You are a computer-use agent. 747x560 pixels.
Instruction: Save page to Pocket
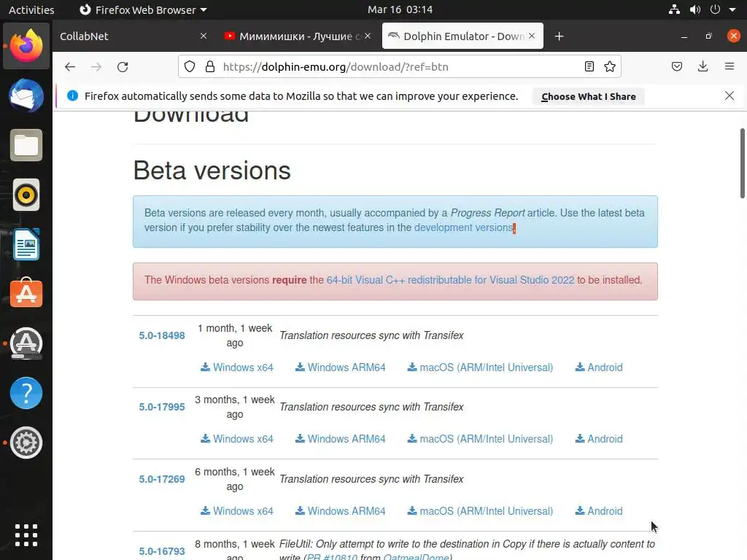click(677, 66)
